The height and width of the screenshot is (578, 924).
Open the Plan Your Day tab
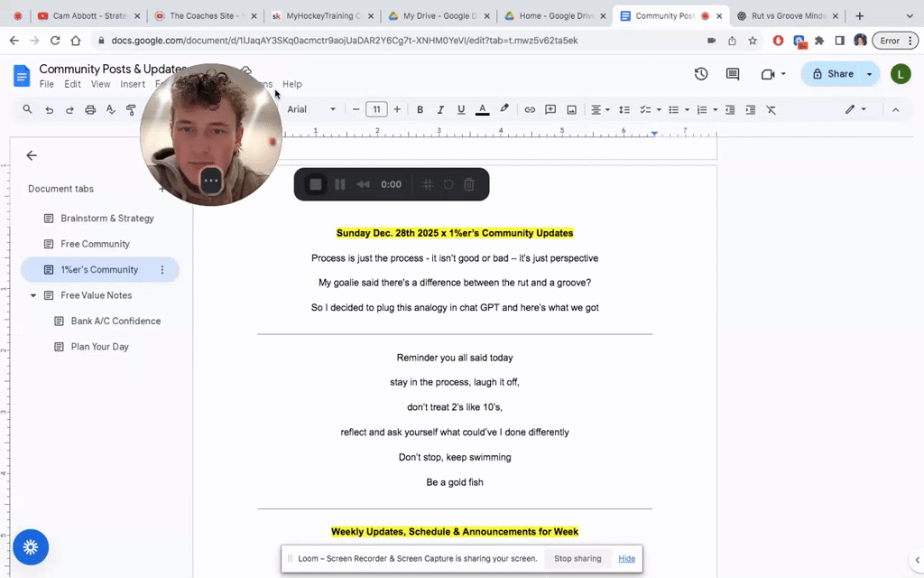[100, 347]
